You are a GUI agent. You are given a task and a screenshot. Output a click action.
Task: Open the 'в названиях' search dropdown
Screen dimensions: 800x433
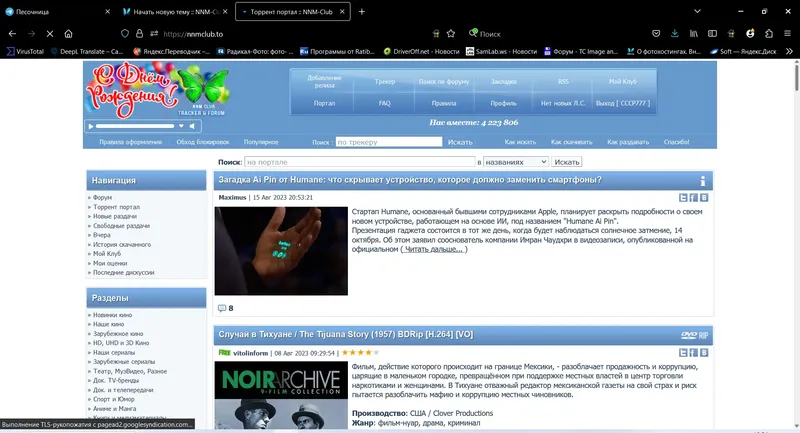516,162
